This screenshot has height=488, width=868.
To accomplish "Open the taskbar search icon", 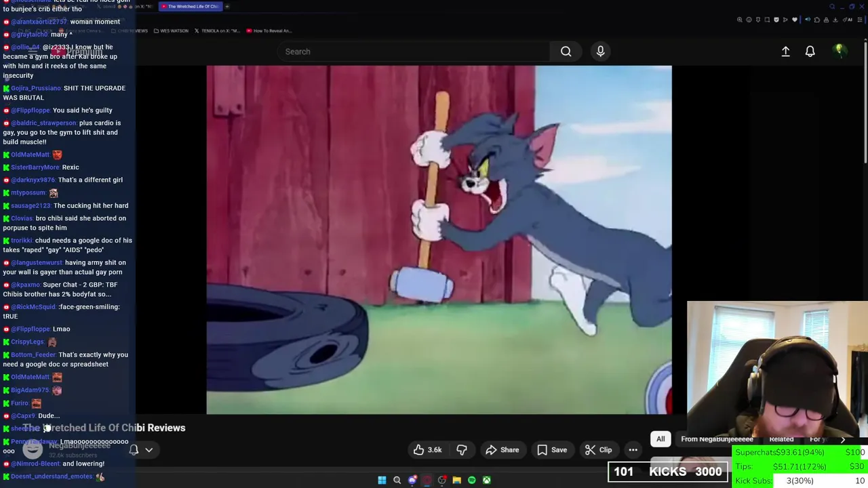I will (397, 481).
